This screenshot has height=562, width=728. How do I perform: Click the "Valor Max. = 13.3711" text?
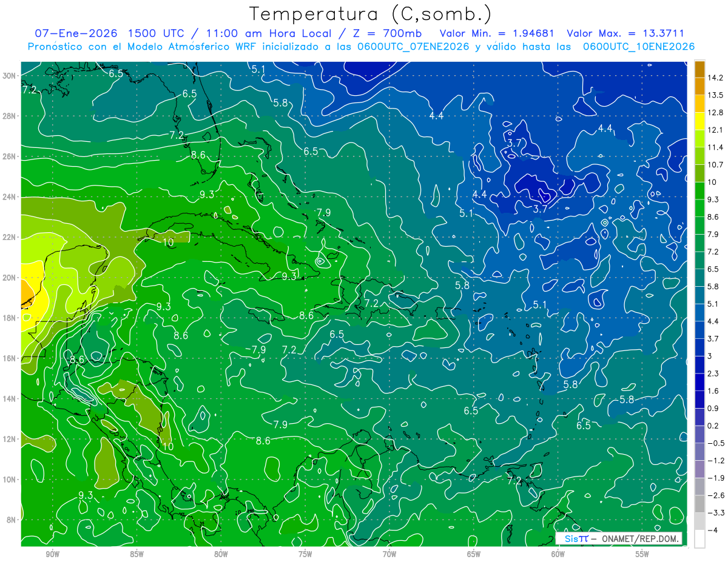tap(625, 33)
